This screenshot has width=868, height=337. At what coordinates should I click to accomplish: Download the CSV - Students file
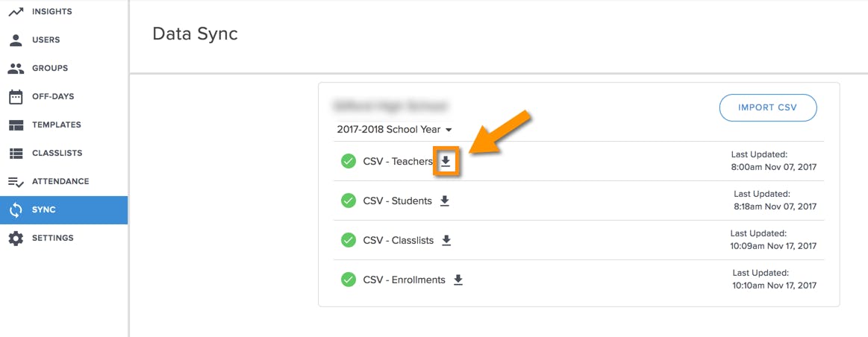[445, 201]
